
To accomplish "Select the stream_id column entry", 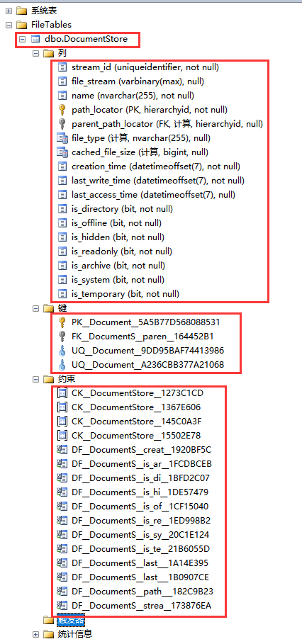I will [x=145, y=67].
